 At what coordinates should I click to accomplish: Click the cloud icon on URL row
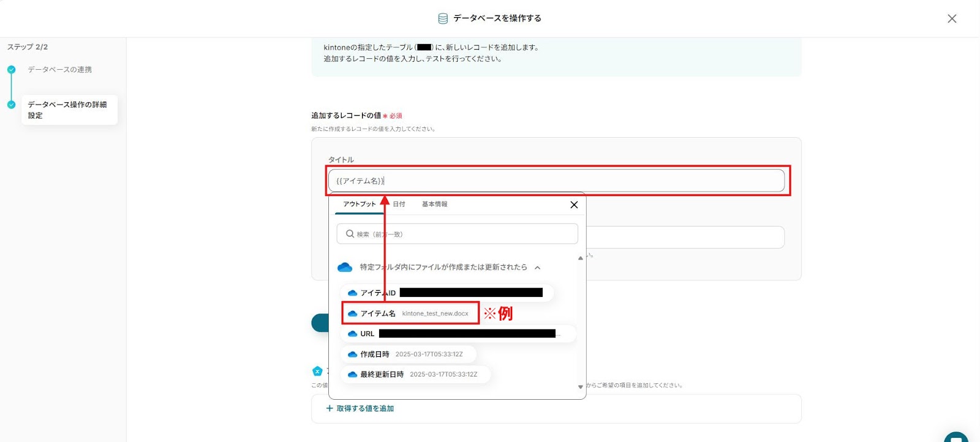coord(352,334)
